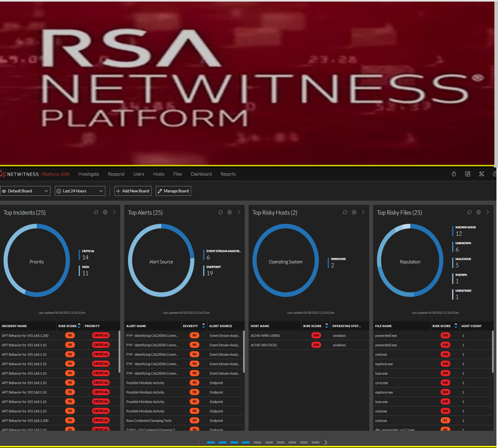Screen dimensions: 498x448
Task: Click the Priority donut chart
Action: click(37, 260)
